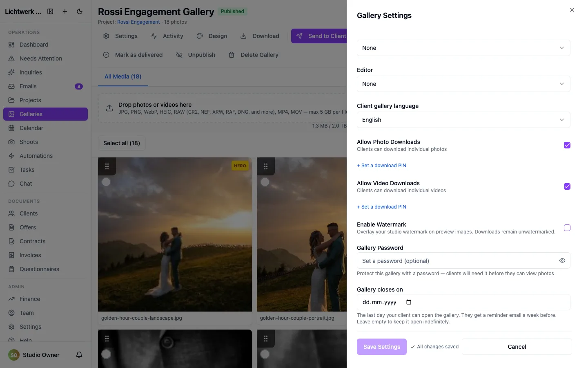Click the Gallery Password input field
Screen dimensions: 588x368
(x=463, y=261)
